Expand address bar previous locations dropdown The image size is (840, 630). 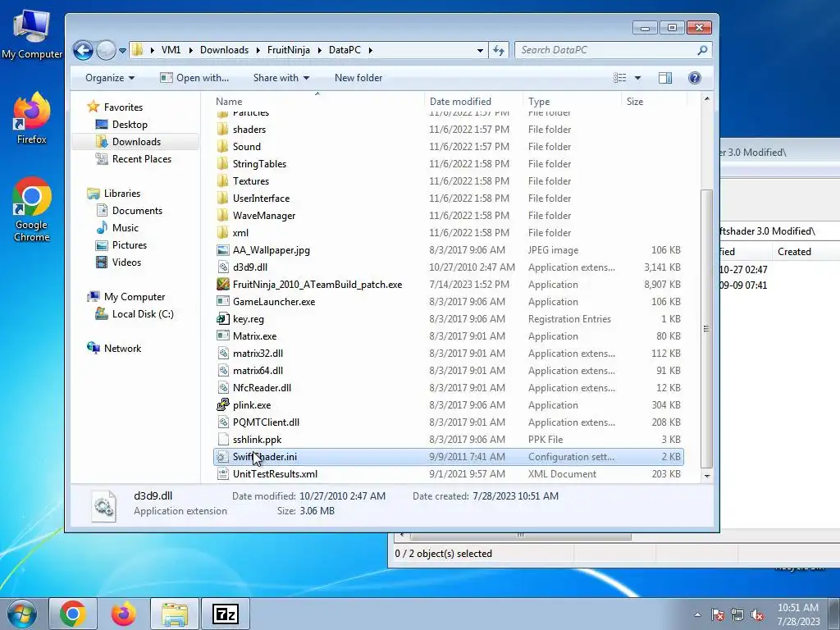(480, 50)
